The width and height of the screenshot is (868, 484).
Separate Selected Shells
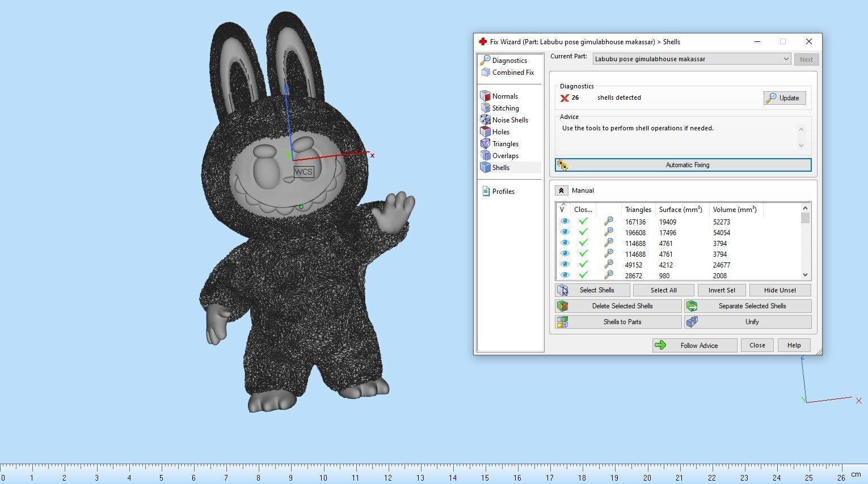click(x=748, y=306)
